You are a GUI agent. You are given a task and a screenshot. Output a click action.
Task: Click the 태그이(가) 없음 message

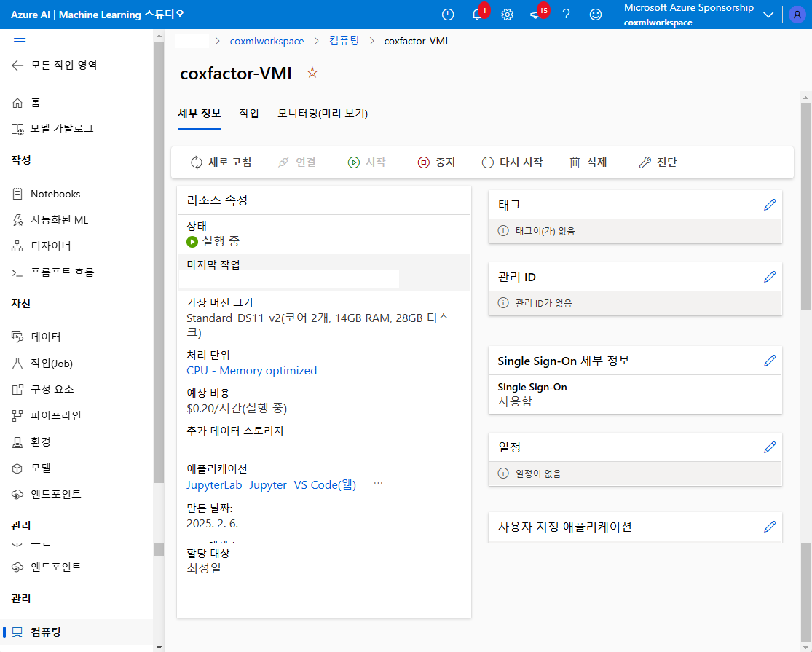coord(545,231)
